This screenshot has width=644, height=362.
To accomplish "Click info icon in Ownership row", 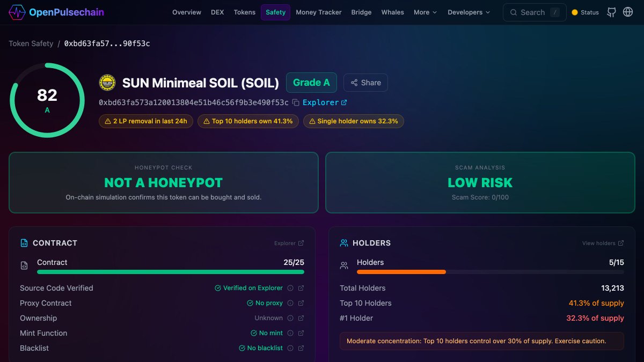I will point(290,318).
